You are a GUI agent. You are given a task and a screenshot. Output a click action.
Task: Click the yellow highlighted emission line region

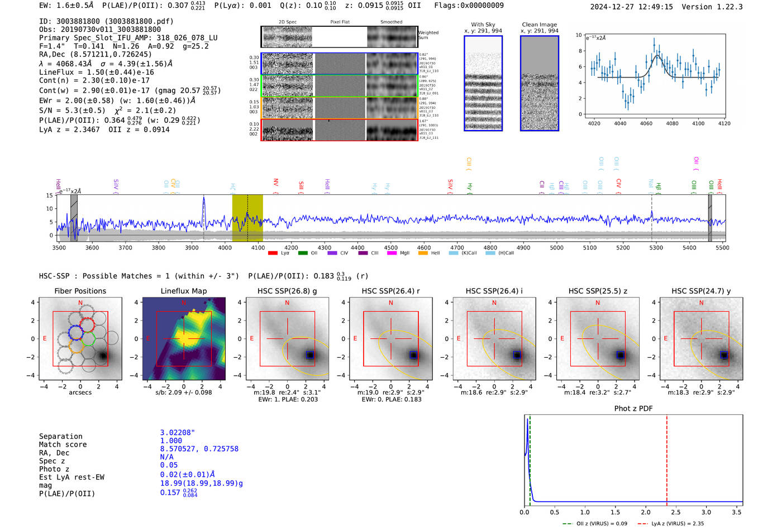(247, 218)
